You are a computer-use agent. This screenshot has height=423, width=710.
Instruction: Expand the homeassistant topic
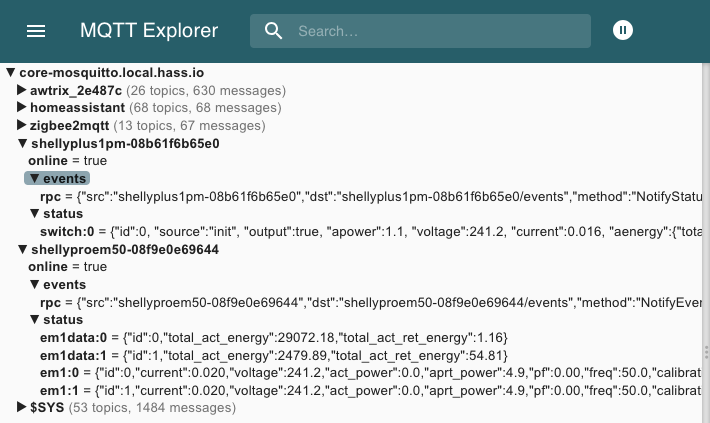pos(21,107)
